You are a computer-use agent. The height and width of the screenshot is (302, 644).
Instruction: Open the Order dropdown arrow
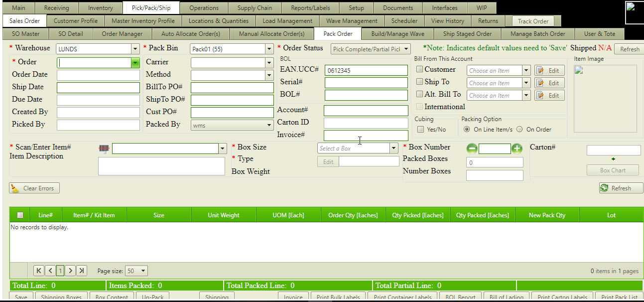pyautogui.click(x=135, y=63)
